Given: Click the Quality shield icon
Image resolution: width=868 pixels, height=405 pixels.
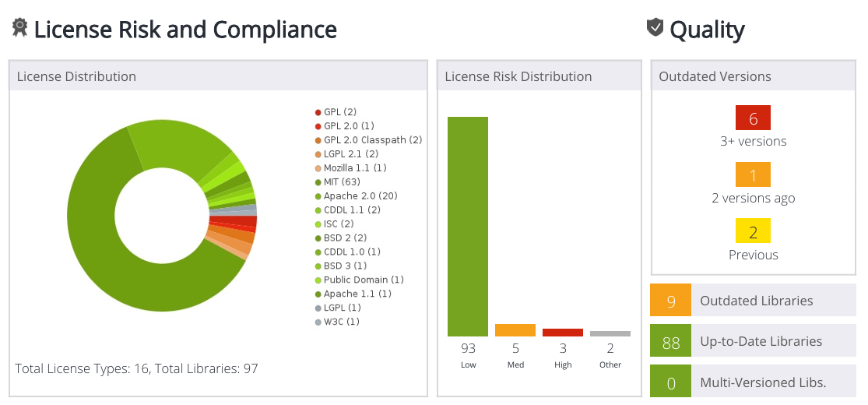Looking at the screenshot, I should click(x=655, y=28).
